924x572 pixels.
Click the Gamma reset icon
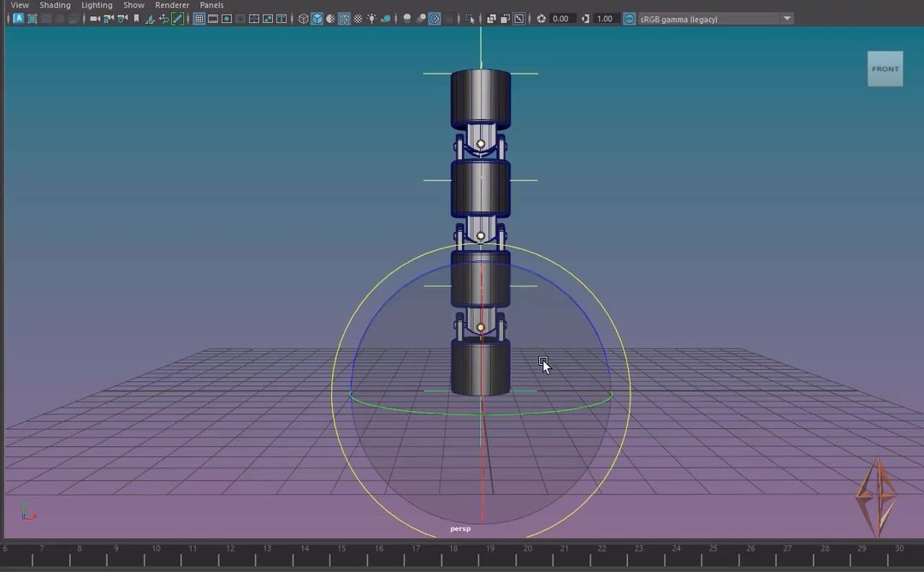point(585,19)
